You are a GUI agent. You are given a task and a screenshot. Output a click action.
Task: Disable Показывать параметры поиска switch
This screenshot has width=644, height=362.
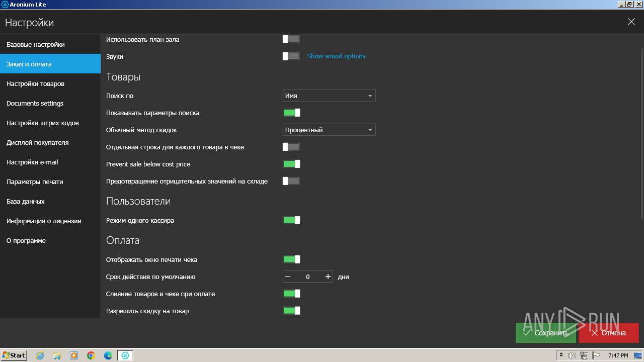[291, 113]
